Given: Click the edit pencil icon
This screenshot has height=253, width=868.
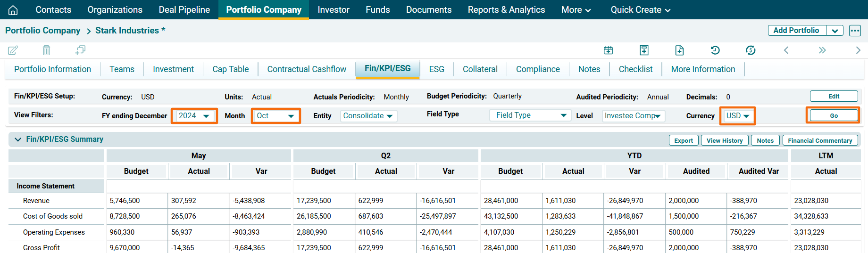Looking at the screenshot, I should tap(13, 50).
